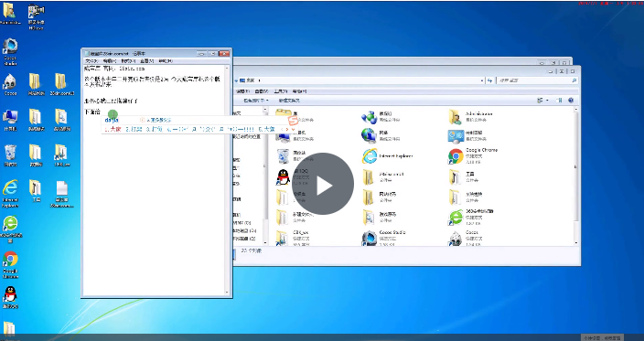Click the Notepad vertical scrollbar

pyautogui.click(x=227, y=180)
